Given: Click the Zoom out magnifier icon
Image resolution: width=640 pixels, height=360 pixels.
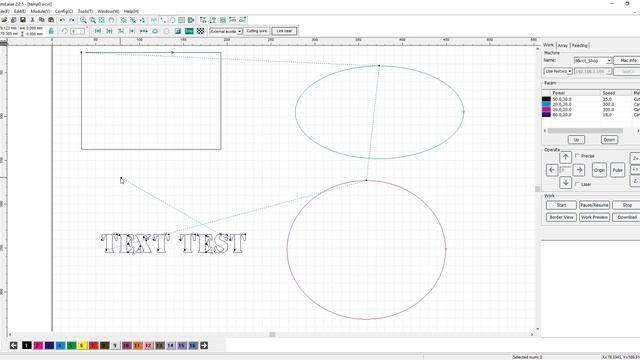Looking at the screenshot, I should click(93, 20).
